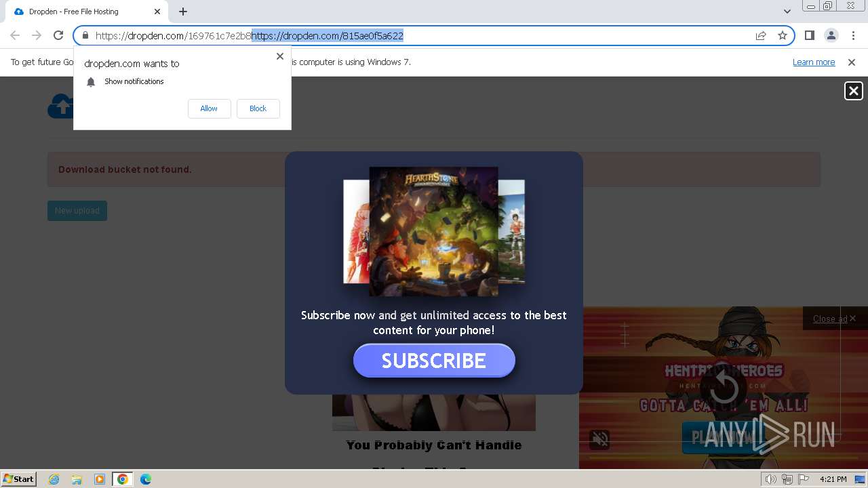
Task: Open the Learn more link
Action: (814, 62)
